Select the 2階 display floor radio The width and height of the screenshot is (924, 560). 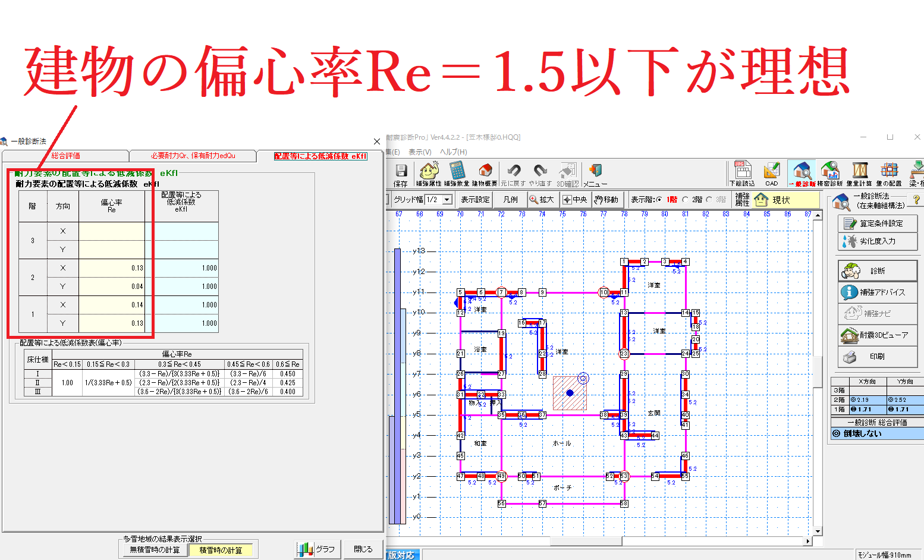pos(685,200)
